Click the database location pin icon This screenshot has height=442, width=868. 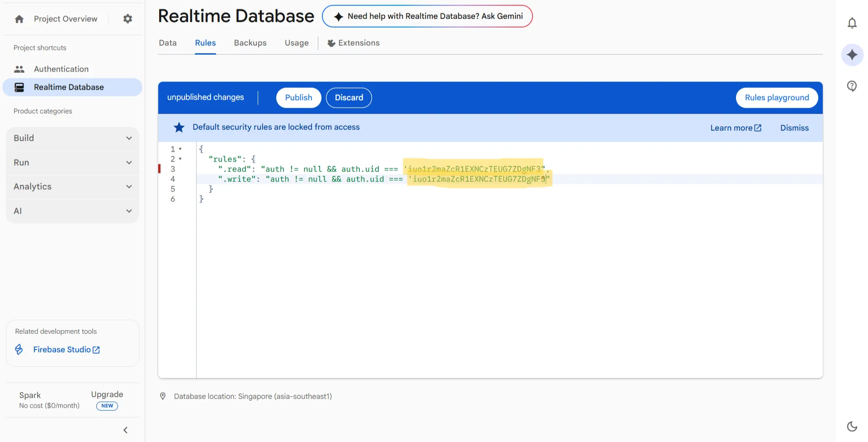(x=163, y=396)
